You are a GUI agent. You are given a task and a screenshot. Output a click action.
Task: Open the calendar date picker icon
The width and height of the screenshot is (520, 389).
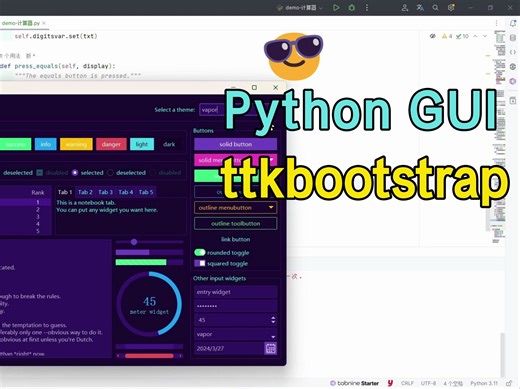(x=270, y=348)
